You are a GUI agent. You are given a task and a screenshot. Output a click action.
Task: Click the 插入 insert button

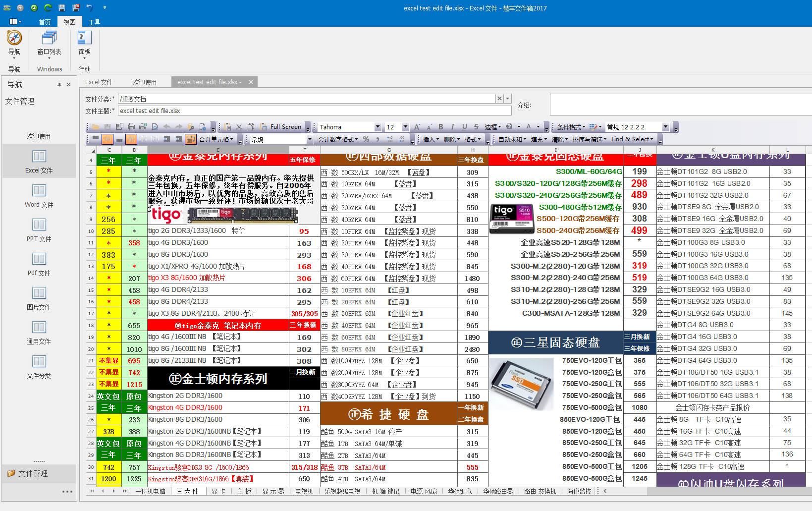[x=431, y=139]
